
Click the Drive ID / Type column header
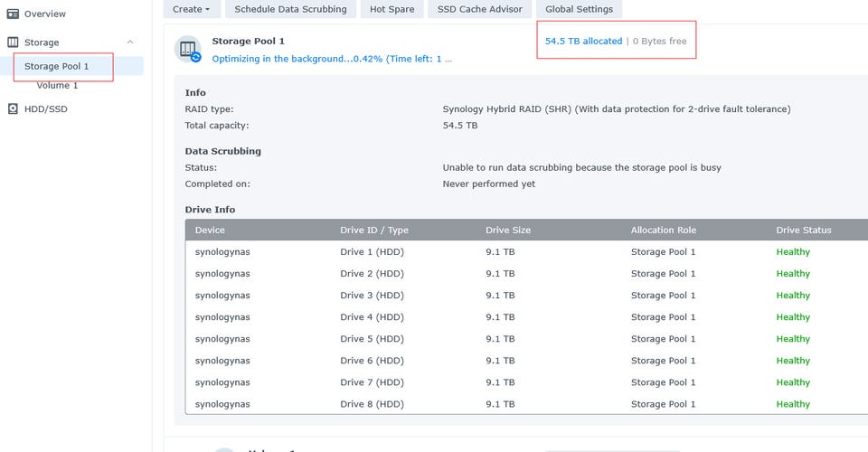tap(374, 231)
